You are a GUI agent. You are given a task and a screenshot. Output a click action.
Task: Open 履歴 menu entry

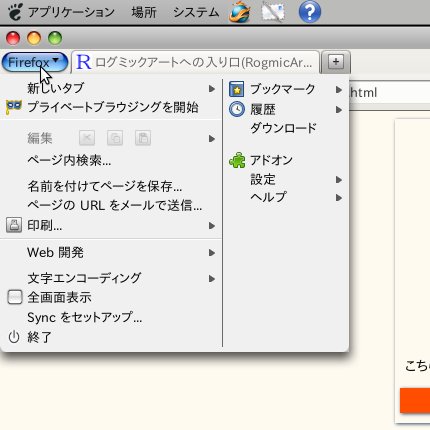(286, 109)
